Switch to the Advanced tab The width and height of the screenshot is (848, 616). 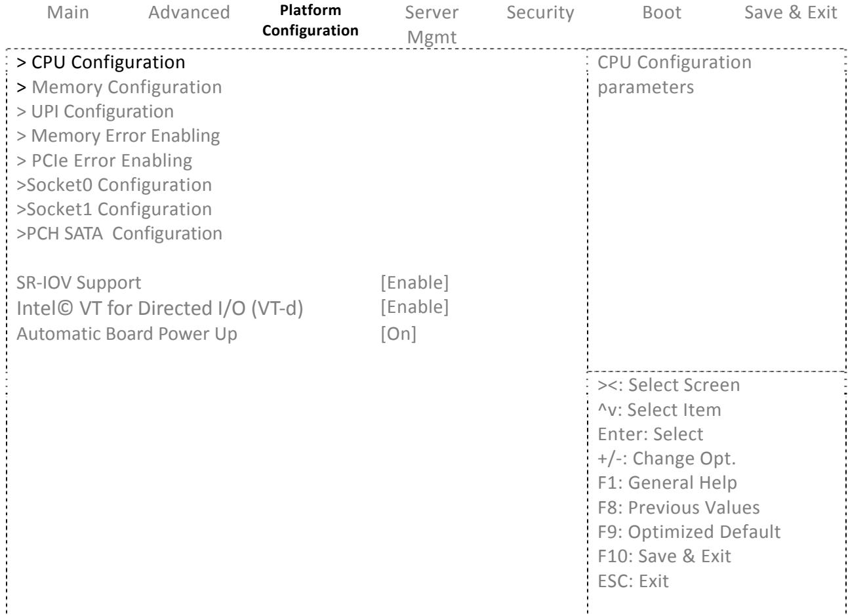[x=189, y=12]
